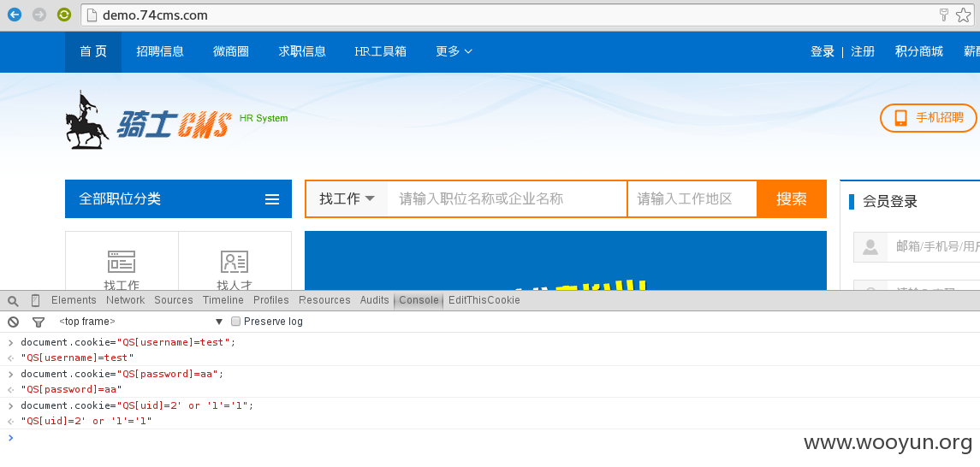
Task: Open the <top frame> context dropdown
Action: coord(140,322)
